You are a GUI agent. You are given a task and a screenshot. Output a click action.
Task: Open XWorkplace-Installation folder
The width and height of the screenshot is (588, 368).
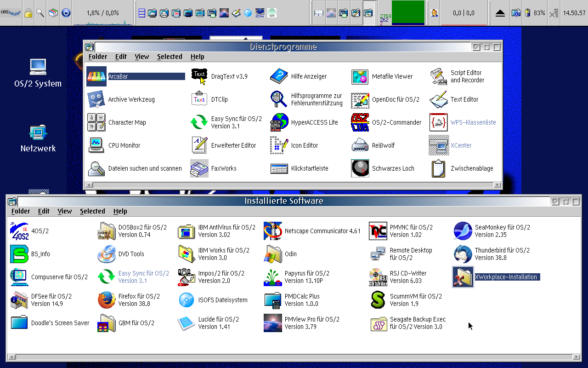463,277
